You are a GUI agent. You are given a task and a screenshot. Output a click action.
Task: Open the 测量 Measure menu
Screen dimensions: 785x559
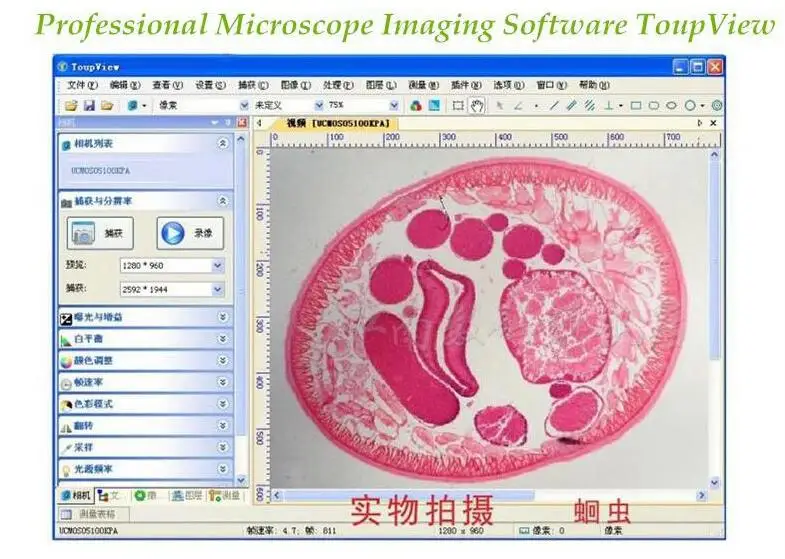pyautogui.click(x=423, y=85)
